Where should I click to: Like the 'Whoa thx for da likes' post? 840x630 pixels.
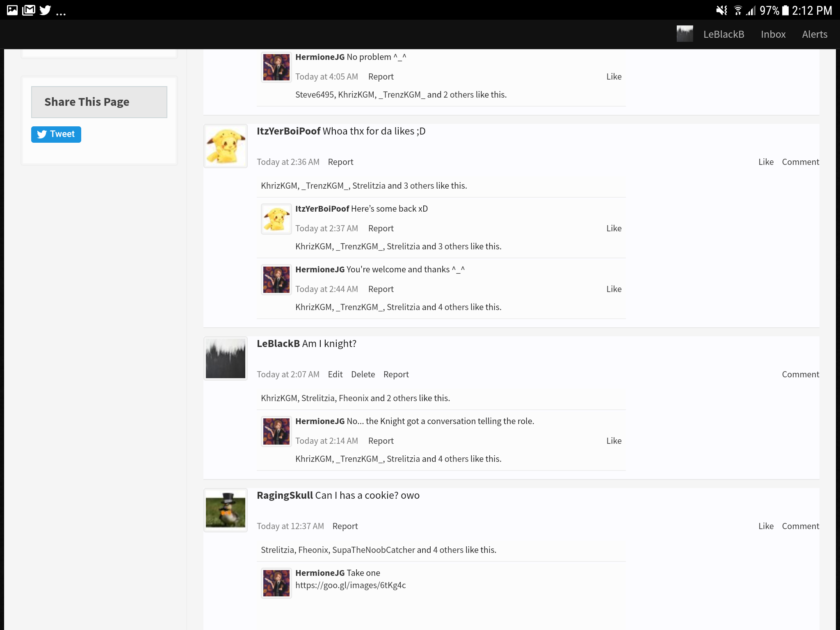click(x=766, y=162)
